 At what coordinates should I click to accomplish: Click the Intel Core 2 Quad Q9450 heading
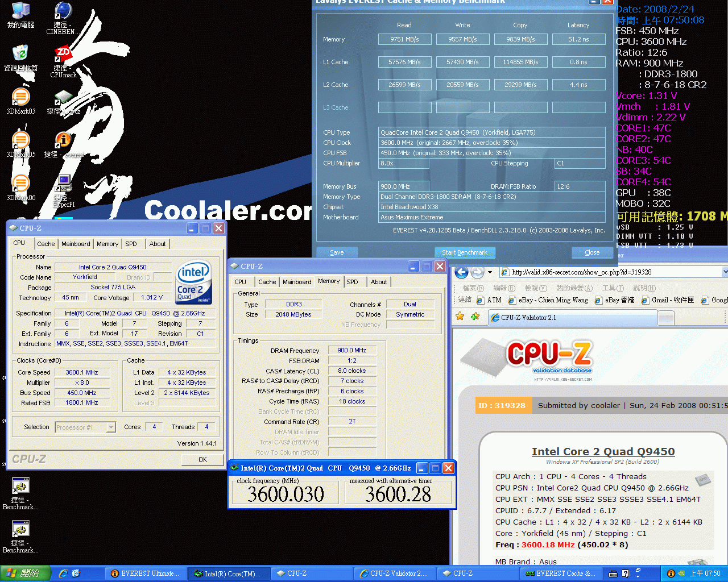[x=603, y=451]
